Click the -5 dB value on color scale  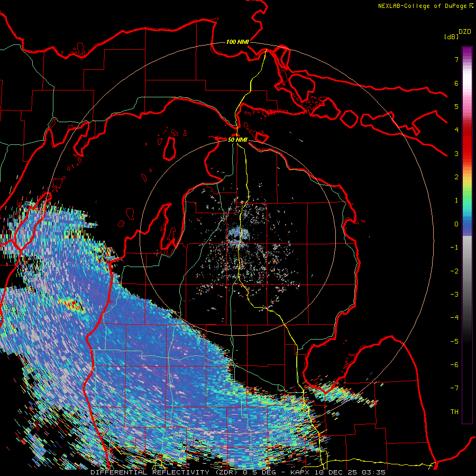tap(454, 342)
